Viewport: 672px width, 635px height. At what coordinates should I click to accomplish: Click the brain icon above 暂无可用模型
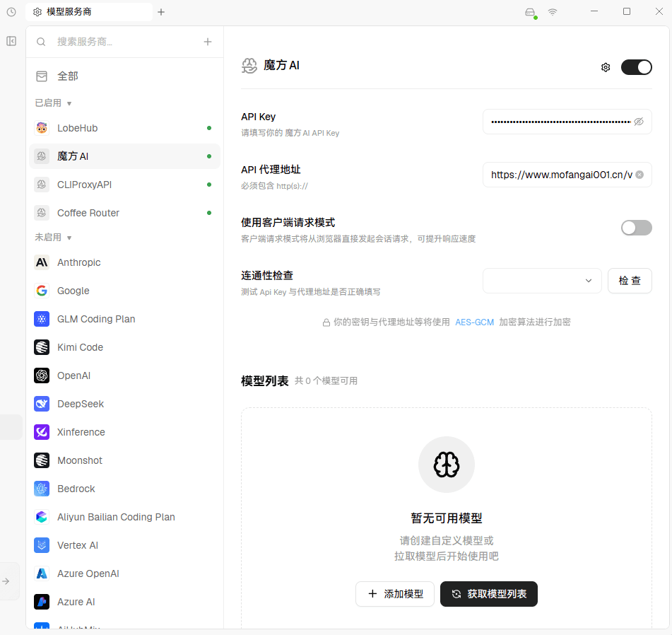point(447,465)
